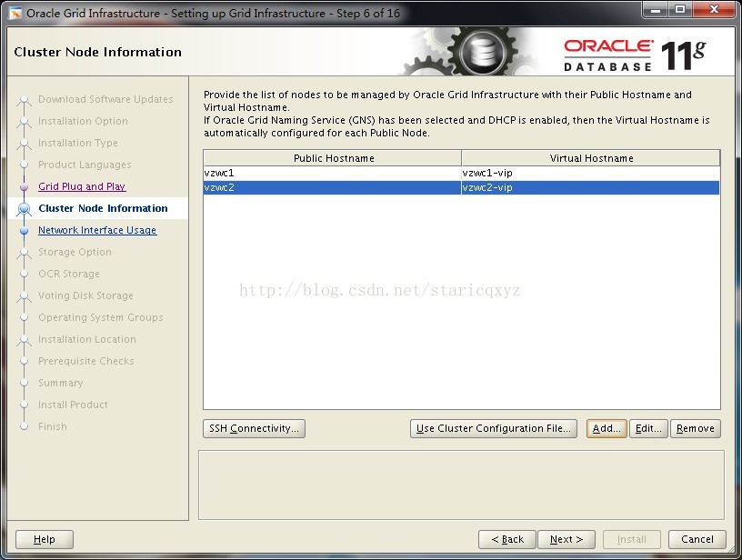Open the SSH Connectivity dialog

click(x=254, y=428)
